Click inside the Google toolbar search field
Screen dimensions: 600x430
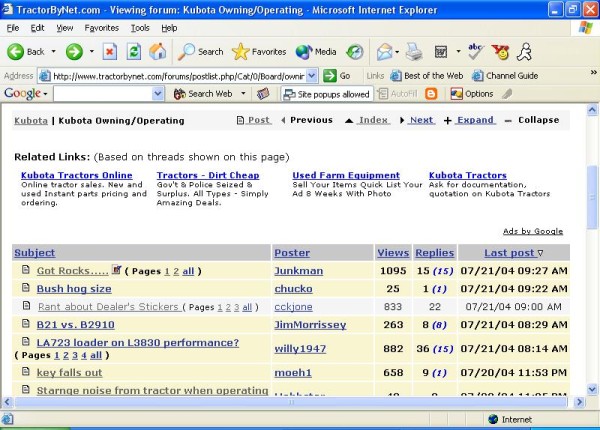[103, 94]
